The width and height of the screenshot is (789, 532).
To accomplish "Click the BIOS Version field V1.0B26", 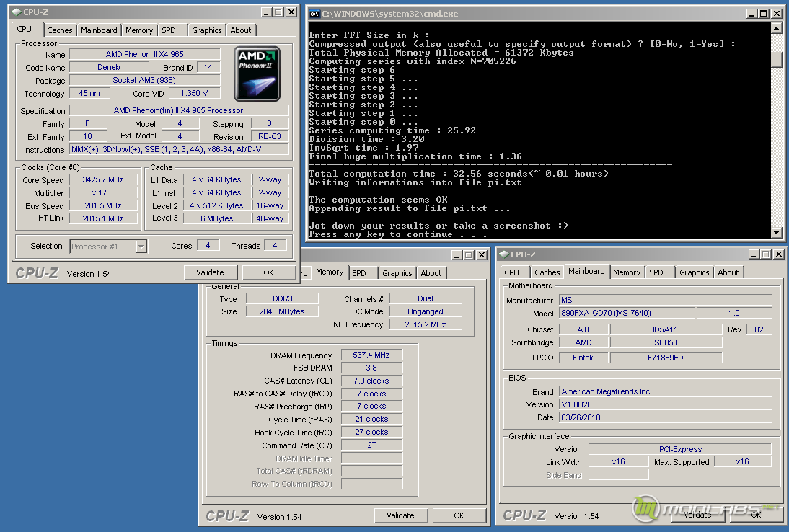I will tap(666, 405).
